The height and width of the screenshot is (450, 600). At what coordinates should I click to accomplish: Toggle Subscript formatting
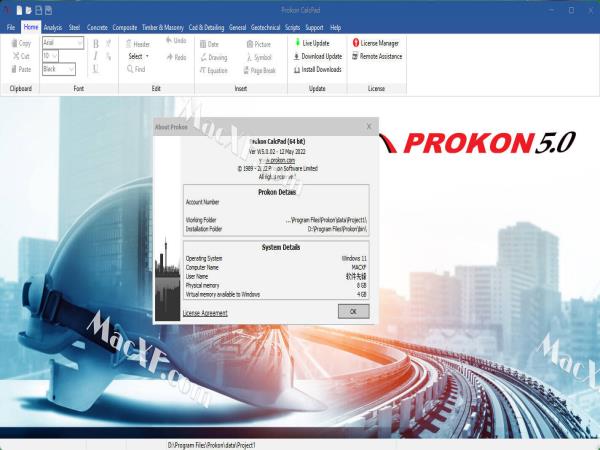coord(108,57)
